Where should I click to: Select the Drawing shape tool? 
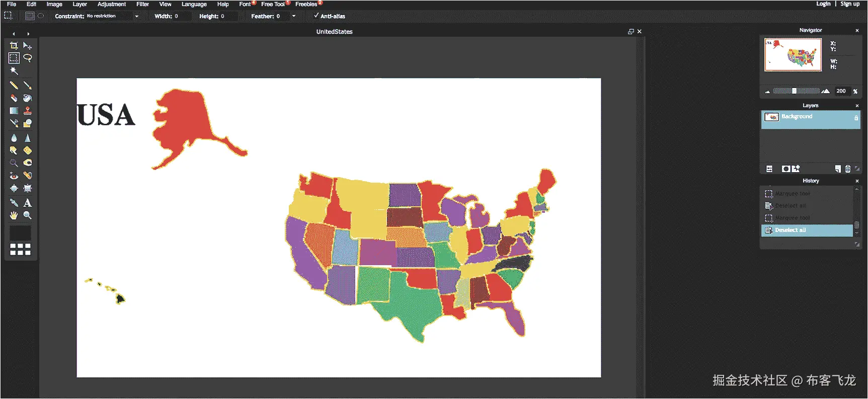pos(28,123)
